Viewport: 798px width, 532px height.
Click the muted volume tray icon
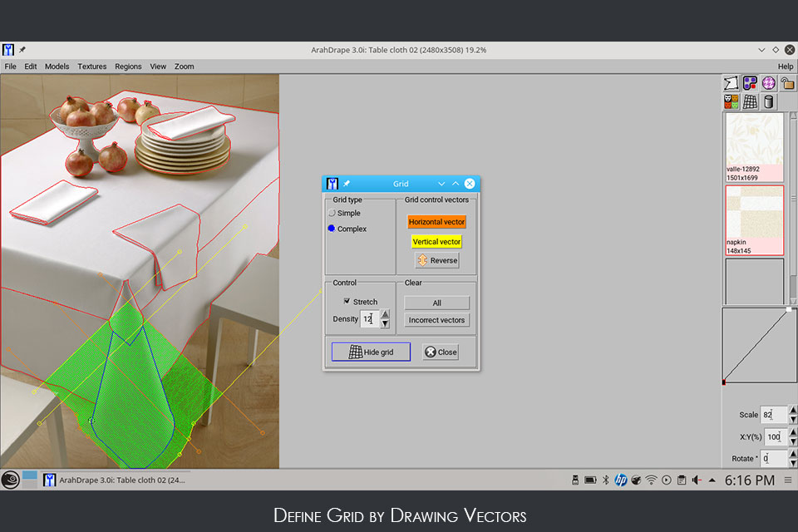(697, 480)
